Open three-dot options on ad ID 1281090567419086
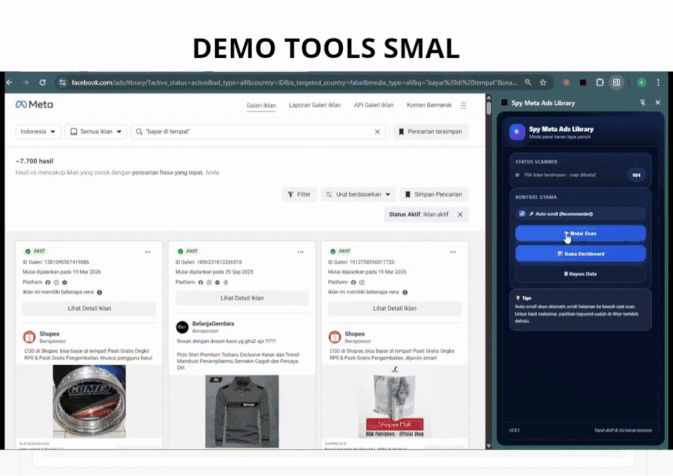This screenshot has width=673, height=476. coord(148,252)
